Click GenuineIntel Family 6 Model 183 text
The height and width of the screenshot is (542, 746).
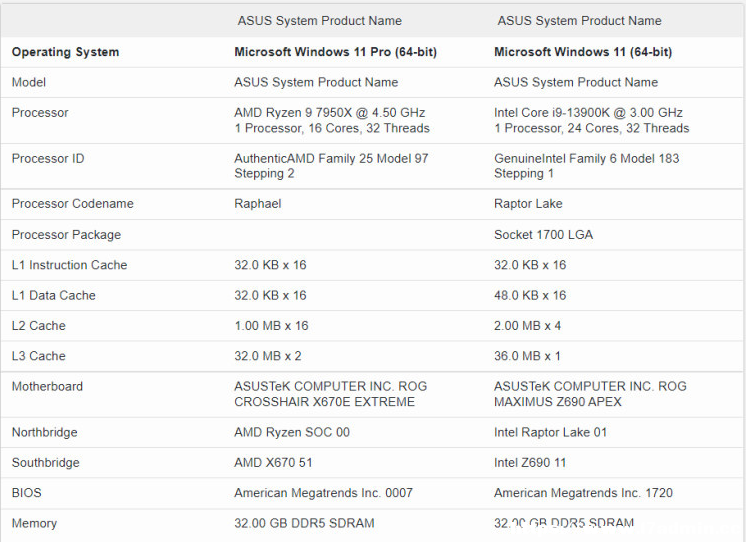pyautogui.click(x=587, y=158)
